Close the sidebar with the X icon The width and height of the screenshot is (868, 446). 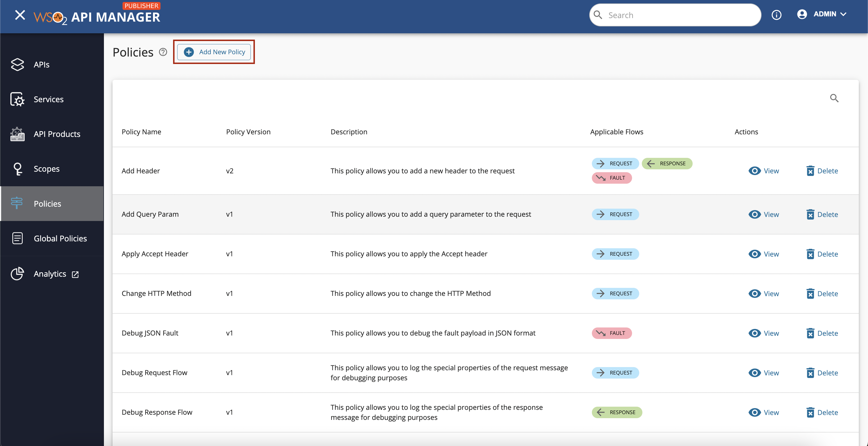pos(20,15)
